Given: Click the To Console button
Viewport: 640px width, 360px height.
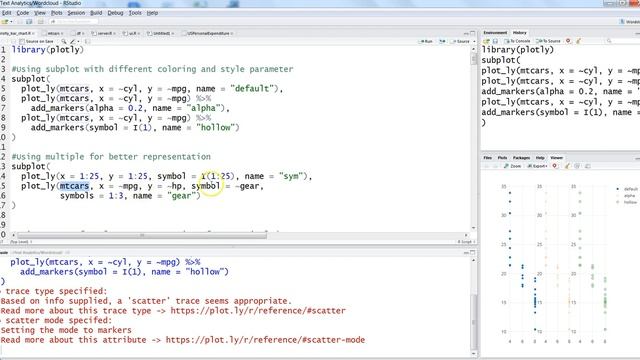Looking at the screenshot, I should click(517, 41).
